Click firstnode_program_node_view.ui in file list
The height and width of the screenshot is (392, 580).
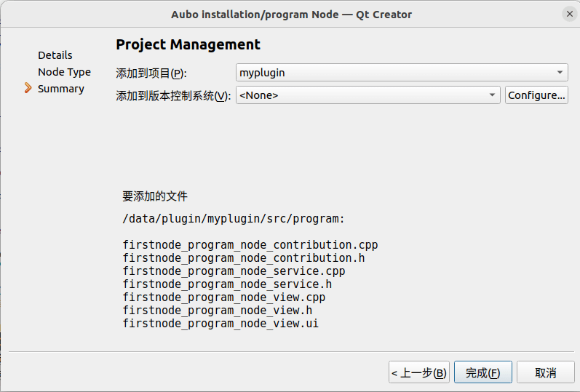[221, 323]
